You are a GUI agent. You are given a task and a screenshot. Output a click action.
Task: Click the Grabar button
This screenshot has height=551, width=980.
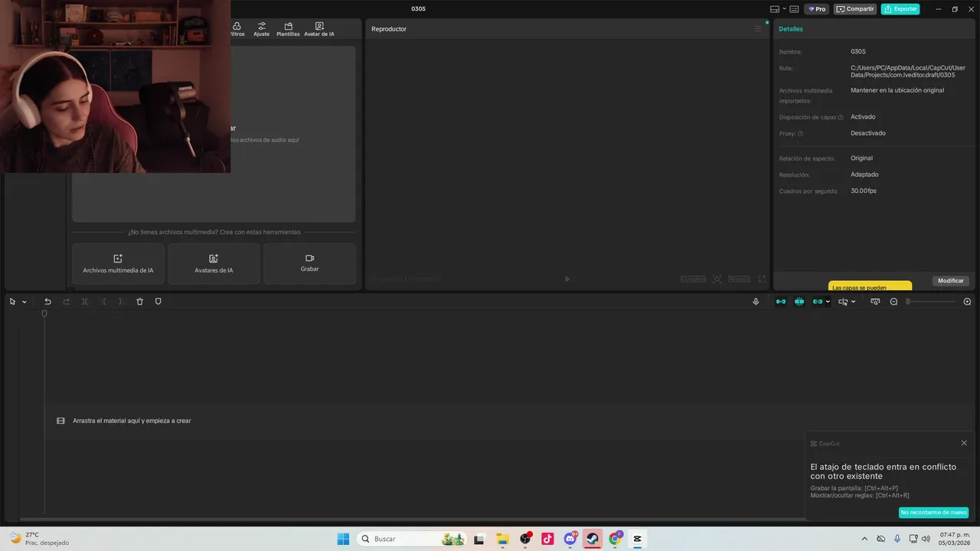click(309, 263)
